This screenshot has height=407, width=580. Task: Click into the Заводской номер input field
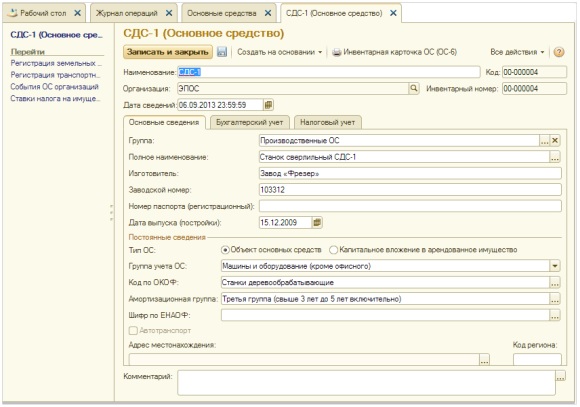pos(410,190)
